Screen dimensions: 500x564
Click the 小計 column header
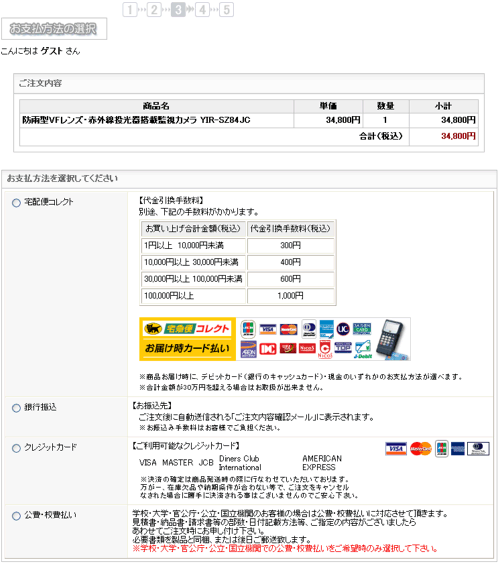tap(443, 106)
